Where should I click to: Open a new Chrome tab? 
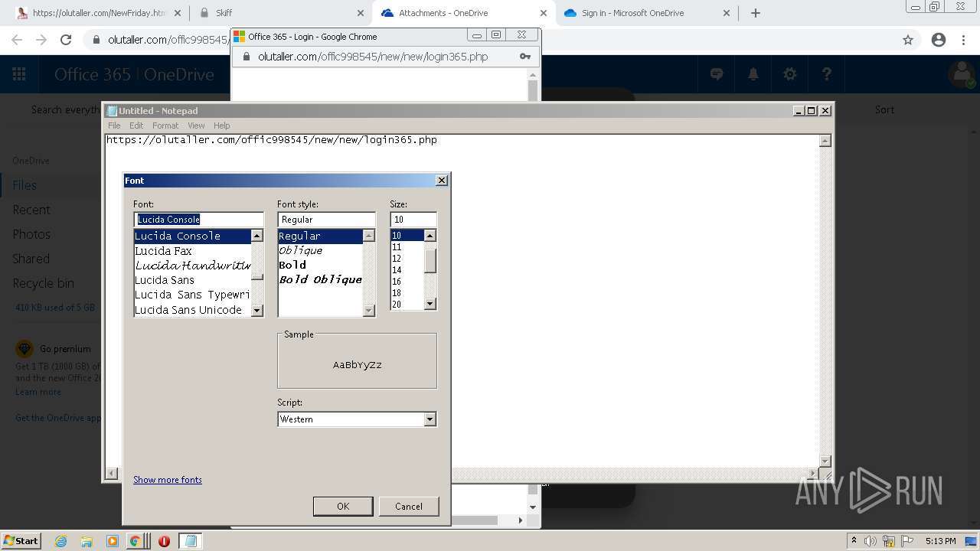coord(756,13)
